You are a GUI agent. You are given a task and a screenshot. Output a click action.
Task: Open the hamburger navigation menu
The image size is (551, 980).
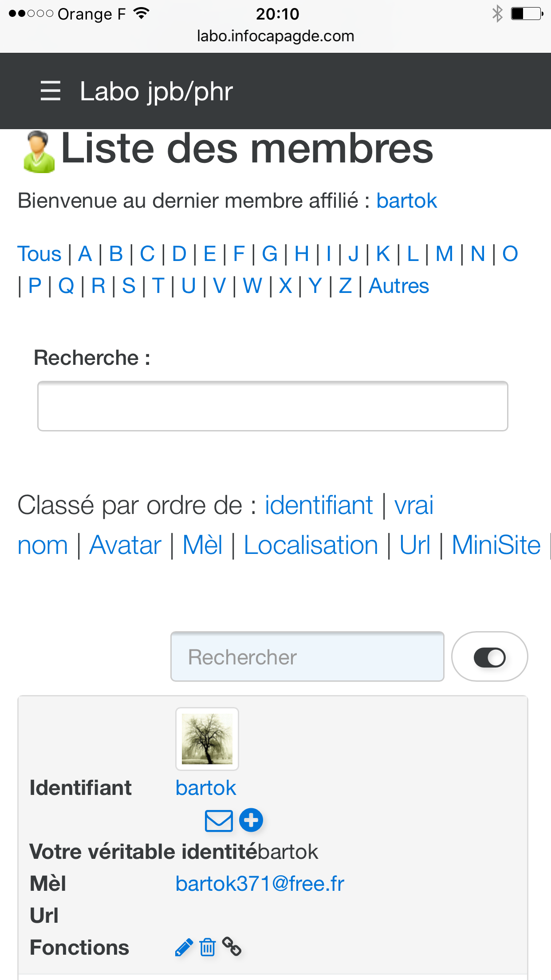(50, 91)
